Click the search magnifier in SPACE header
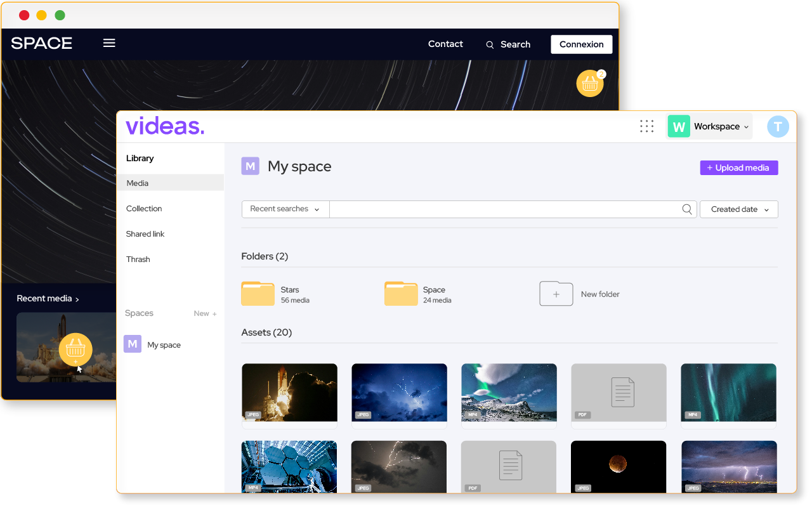The height and width of the screenshot is (510, 812). pos(490,45)
